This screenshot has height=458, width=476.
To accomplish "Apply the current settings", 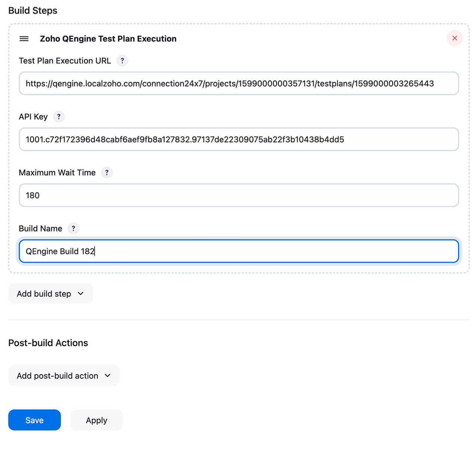I will (96, 420).
